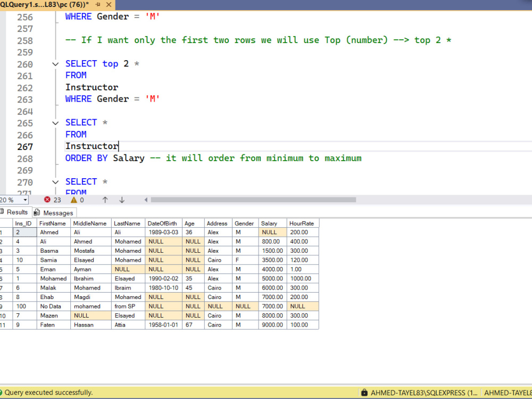This screenshot has width=532, height=399.
Task: Select the Samia first name cell
Action: coord(54,260)
